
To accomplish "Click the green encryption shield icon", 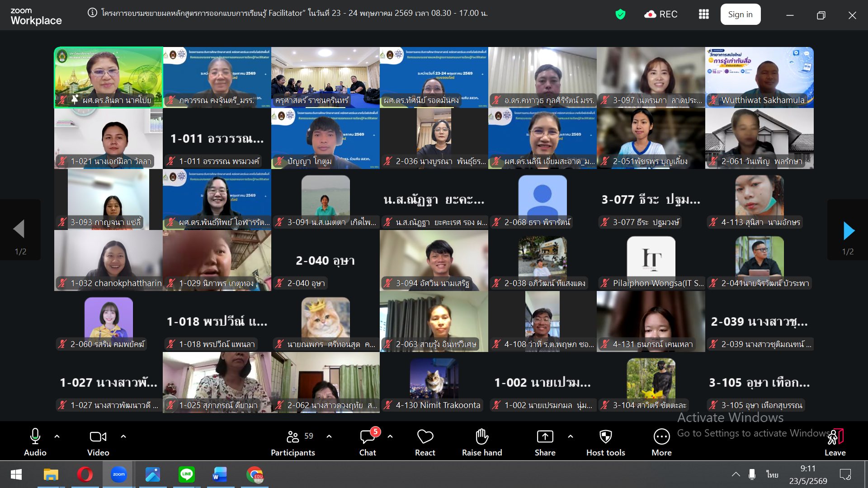I will click(x=620, y=14).
